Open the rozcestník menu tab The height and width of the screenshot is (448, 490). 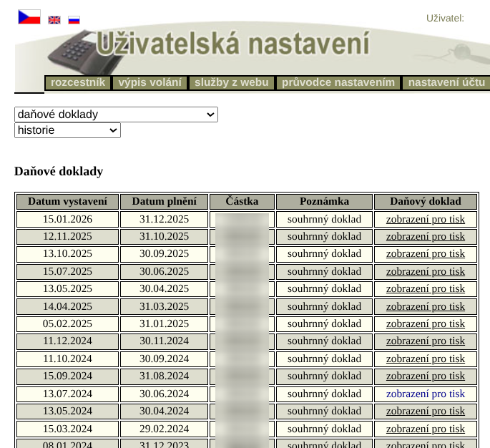(x=78, y=82)
